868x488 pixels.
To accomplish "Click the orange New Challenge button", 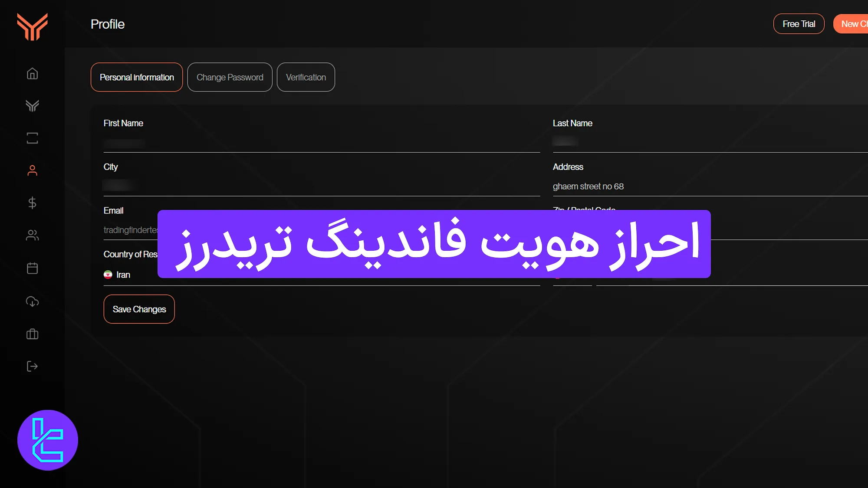I will point(853,24).
